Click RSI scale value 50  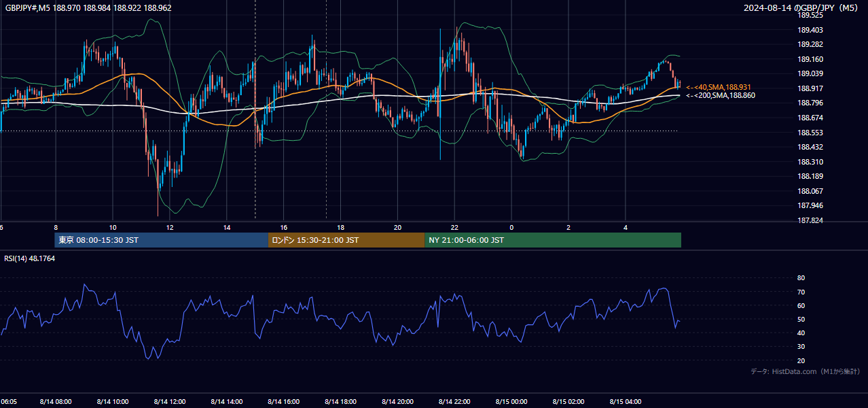point(801,319)
